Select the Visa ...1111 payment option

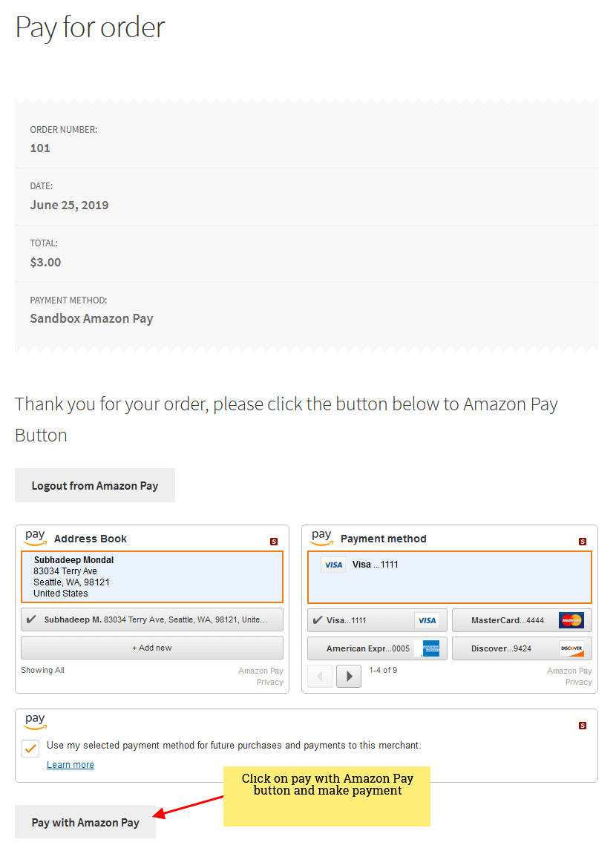pyautogui.click(x=377, y=620)
